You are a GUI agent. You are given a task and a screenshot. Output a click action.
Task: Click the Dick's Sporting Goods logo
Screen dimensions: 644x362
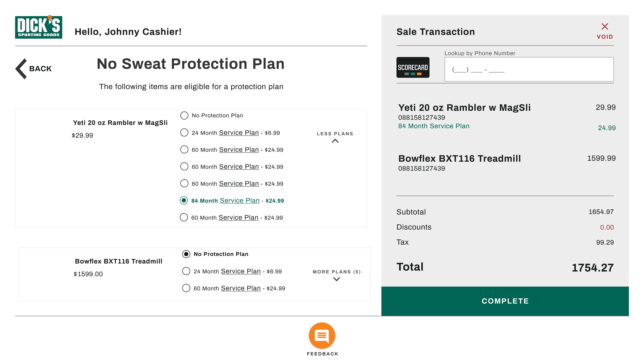(x=39, y=27)
